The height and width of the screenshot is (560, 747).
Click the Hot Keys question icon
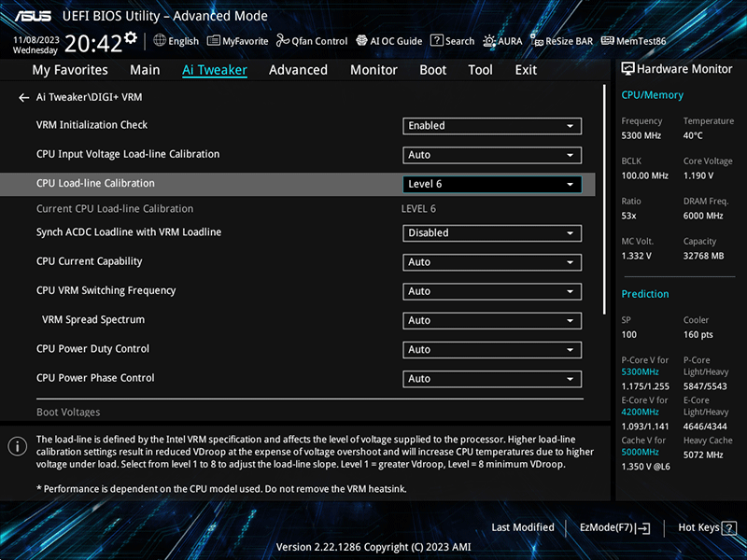[x=729, y=528]
